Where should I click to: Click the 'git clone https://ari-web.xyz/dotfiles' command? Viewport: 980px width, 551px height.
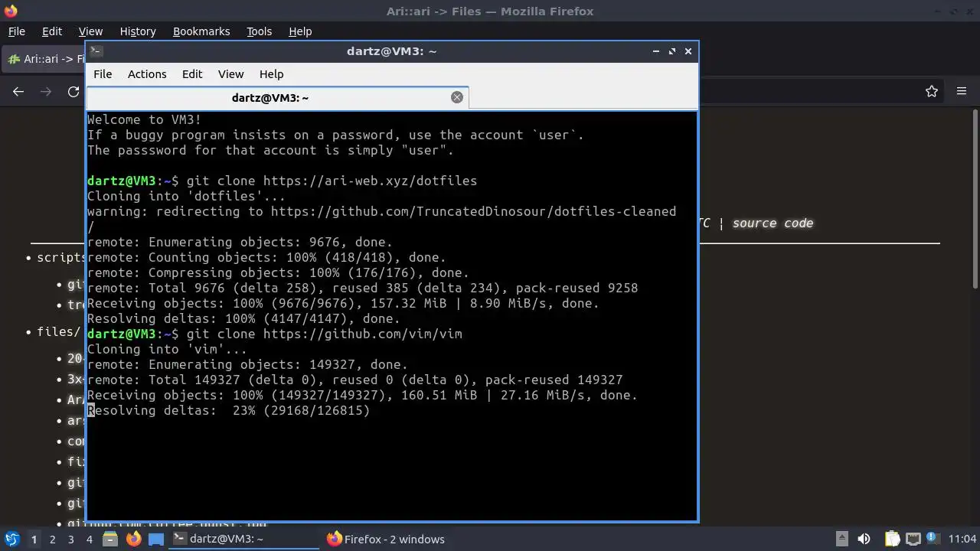(x=332, y=181)
